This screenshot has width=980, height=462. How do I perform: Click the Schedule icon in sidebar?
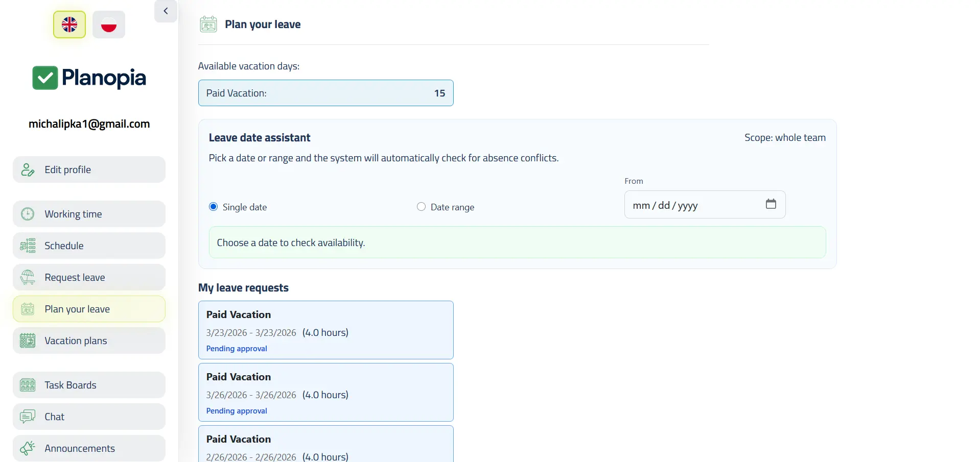(28, 246)
